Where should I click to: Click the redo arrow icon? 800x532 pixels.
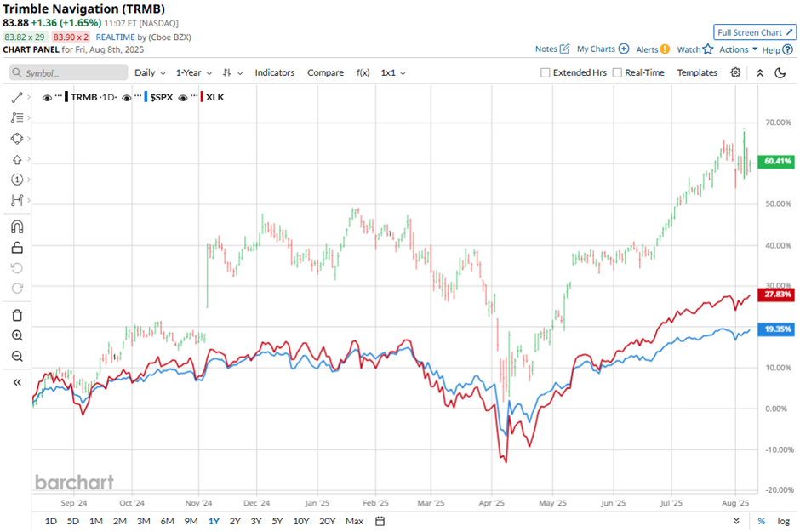coord(17,289)
